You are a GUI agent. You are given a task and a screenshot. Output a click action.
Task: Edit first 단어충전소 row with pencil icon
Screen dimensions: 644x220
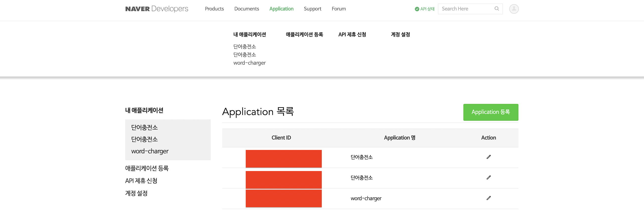(489, 157)
